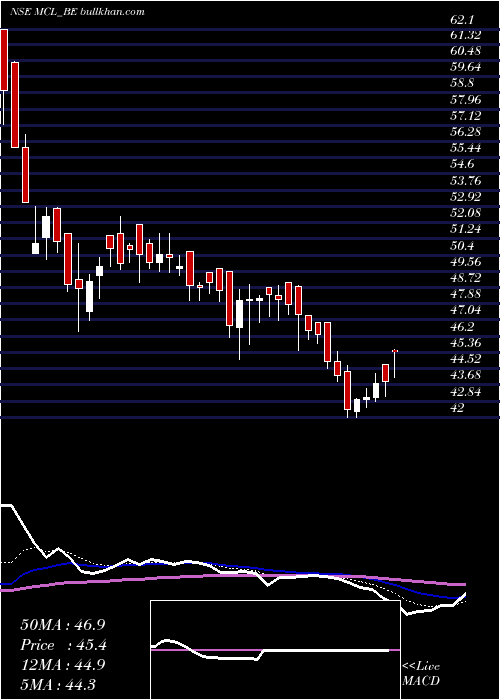Click the Price : 45.4 readout
Image resolution: width=500 pixels, height=700 pixels.
[x=63, y=645]
